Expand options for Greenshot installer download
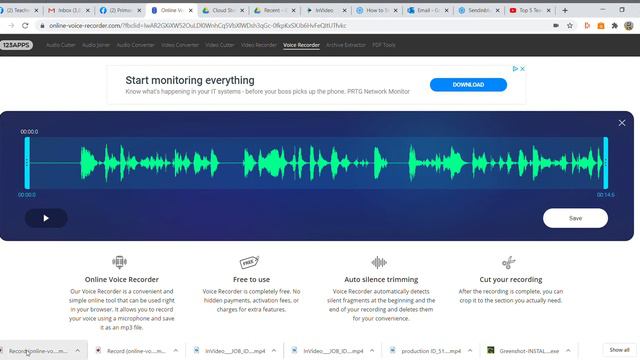Image resolution: width=640 pixels, height=360 pixels. 568,351
